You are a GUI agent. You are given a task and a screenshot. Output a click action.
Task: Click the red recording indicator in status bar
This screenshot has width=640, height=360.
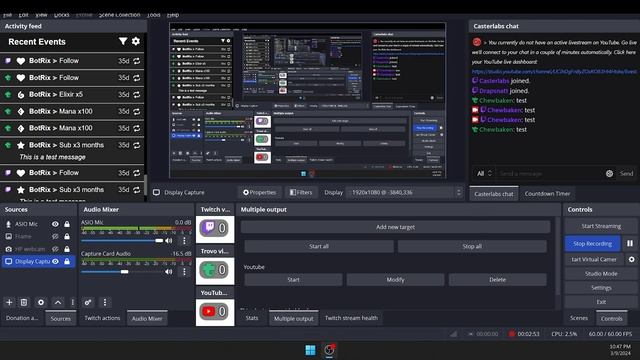click(x=512, y=333)
